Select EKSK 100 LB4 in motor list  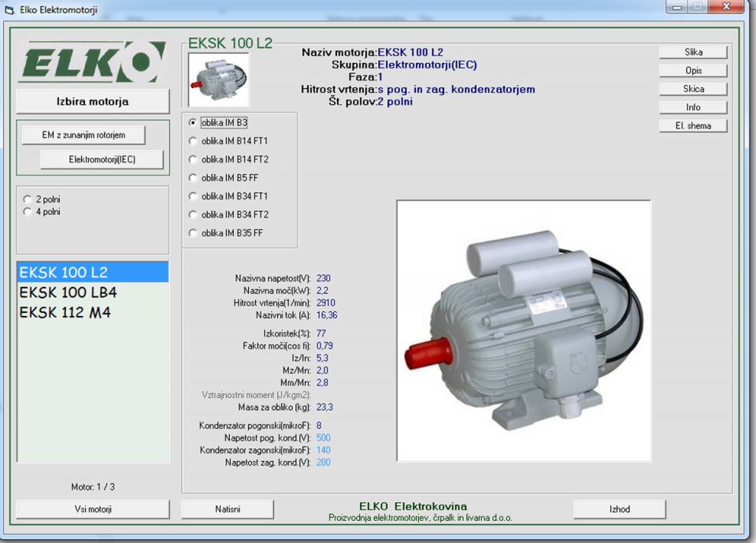click(x=93, y=292)
